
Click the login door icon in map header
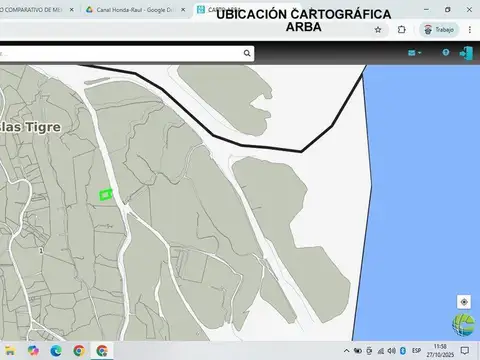coord(466,53)
